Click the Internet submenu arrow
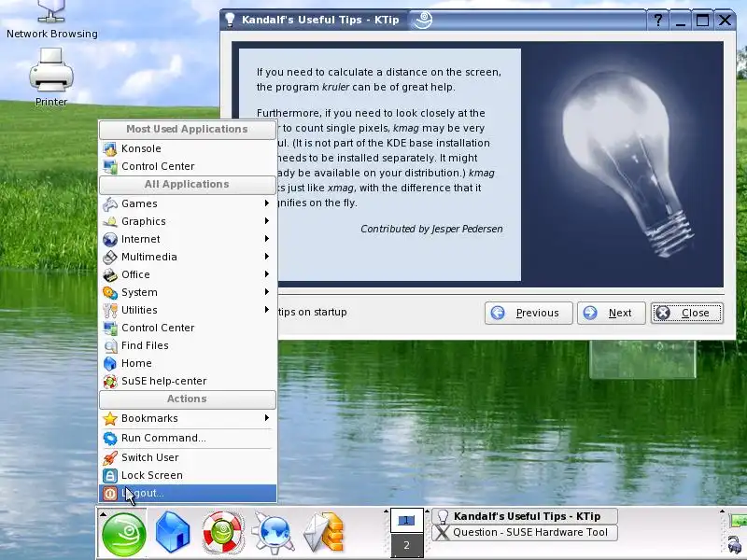The width and height of the screenshot is (747, 560). (267, 239)
